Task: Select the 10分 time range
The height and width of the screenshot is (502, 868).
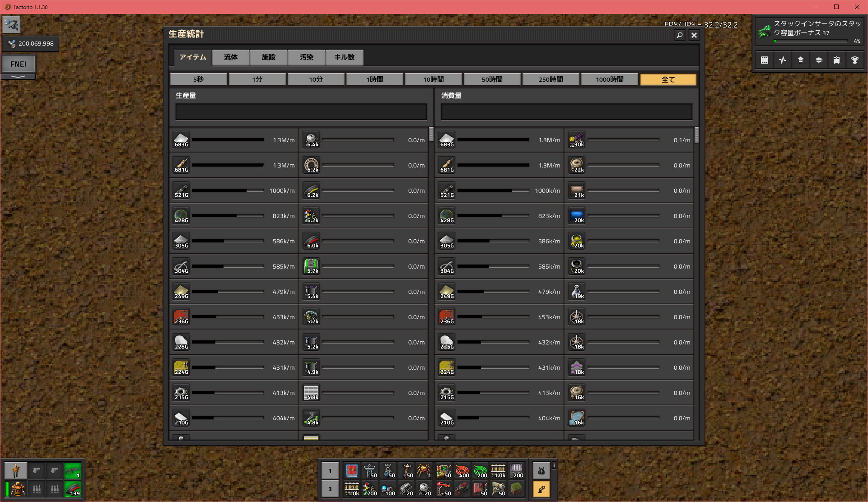Action: [316, 79]
